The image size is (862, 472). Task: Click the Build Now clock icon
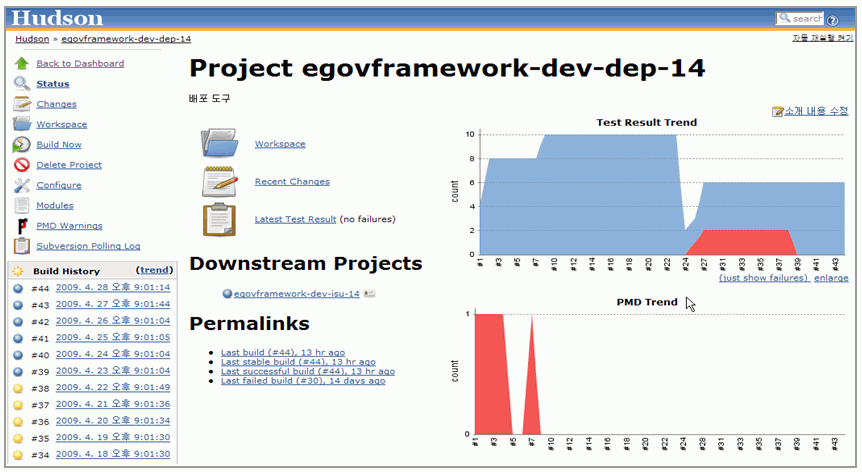coord(21,145)
